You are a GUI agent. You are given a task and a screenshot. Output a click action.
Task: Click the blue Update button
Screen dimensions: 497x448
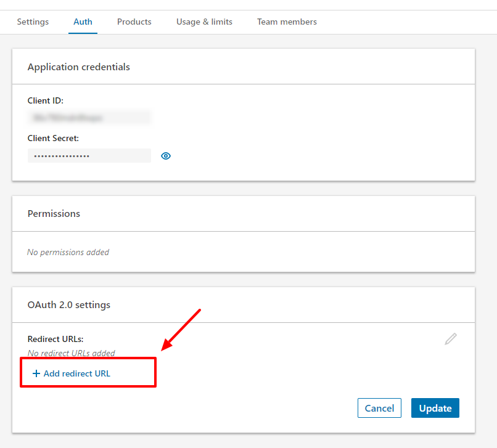point(435,408)
